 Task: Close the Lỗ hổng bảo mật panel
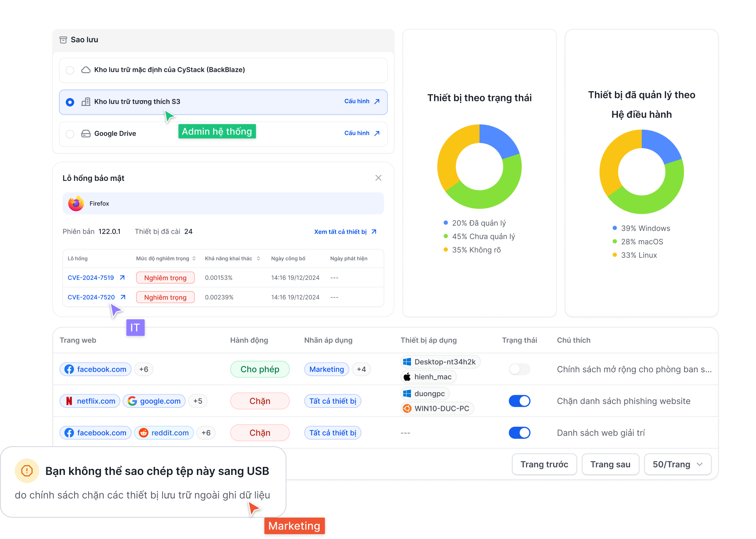379,178
